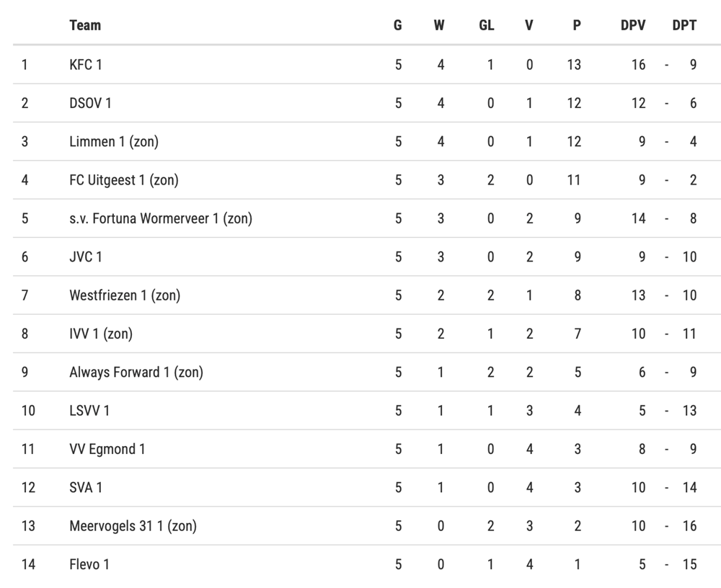
Task: Open the KFC 1 team row
Action: tap(367, 65)
